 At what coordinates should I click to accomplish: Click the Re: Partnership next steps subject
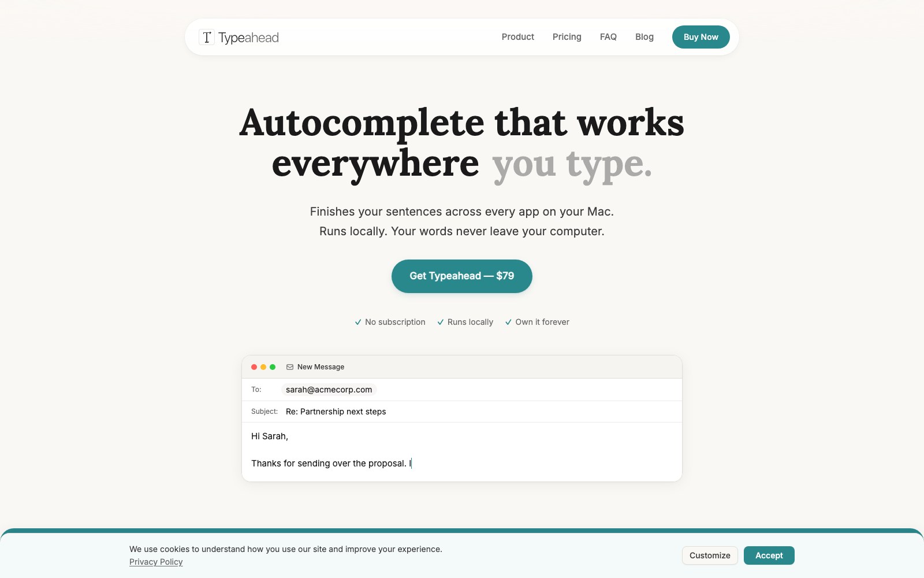click(x=336, y=412)
